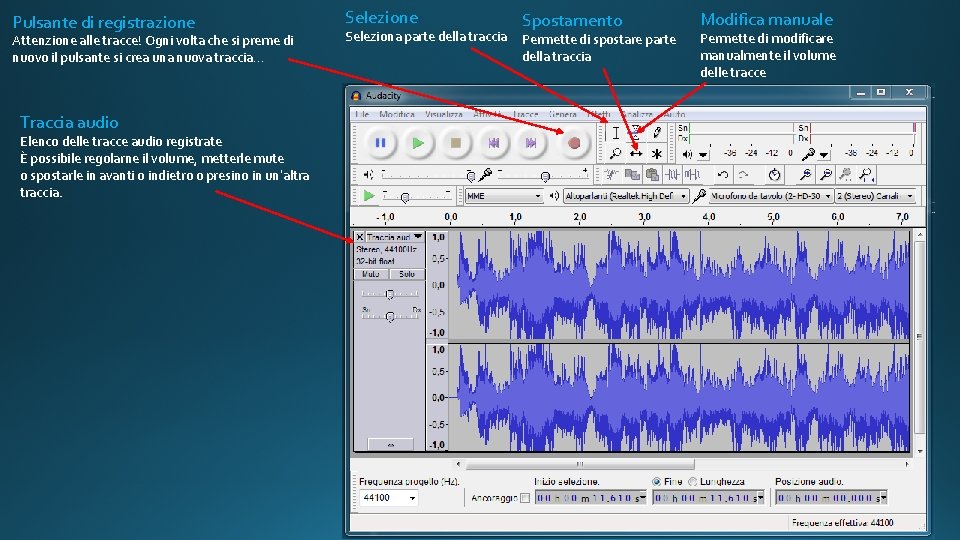960x540 pixels.
Task: Open the Genera menu
Action: [x=563, y=114]
